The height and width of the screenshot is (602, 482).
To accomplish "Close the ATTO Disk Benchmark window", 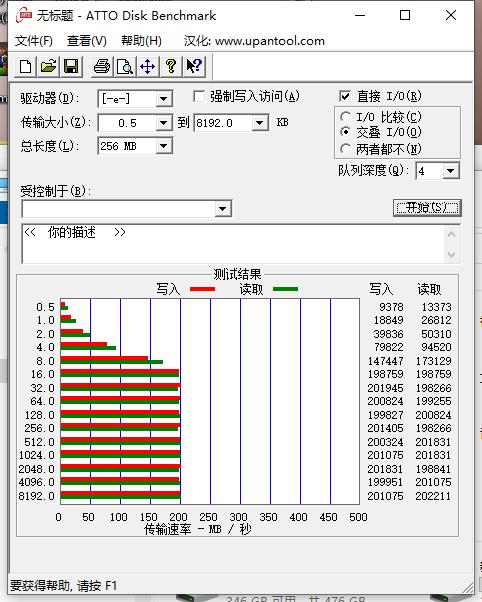I will (451, 15).
